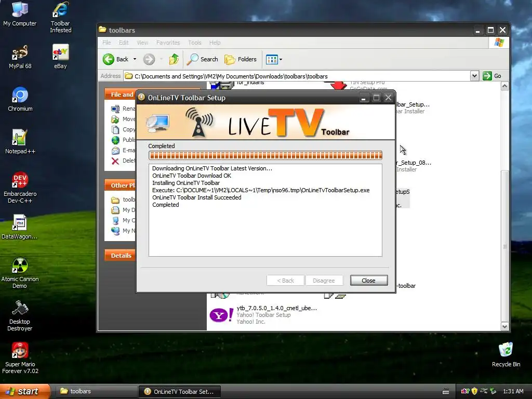Viewport: 532px width, 399px height.
Task: Click the eBay system tray icon
Action: pyautogui.click(x=465, y=391)
